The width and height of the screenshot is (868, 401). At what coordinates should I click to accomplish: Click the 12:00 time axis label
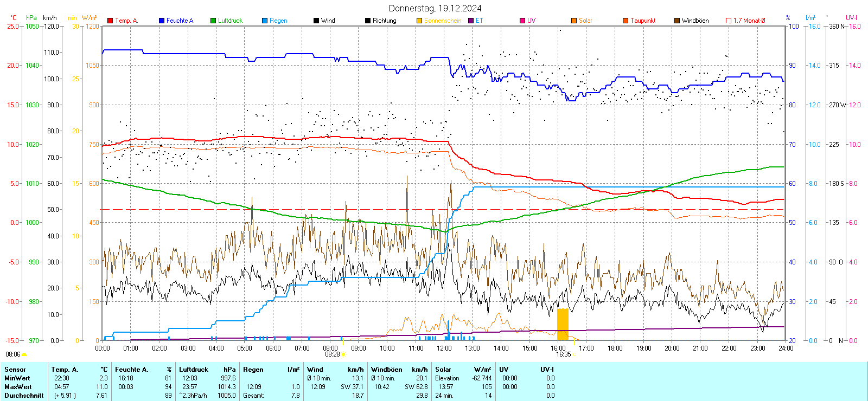[x=444, y=348]
